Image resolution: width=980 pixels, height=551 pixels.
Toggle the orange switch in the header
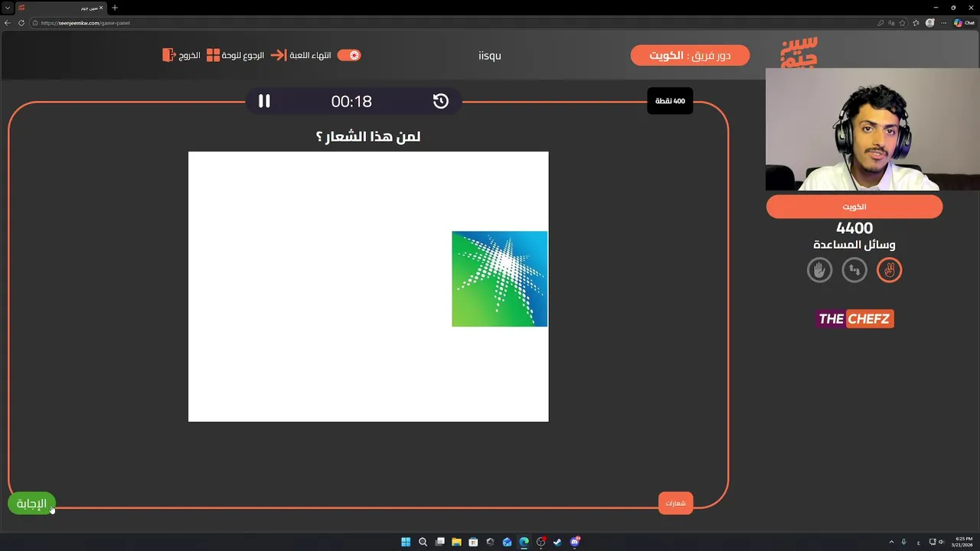point(349,55)
